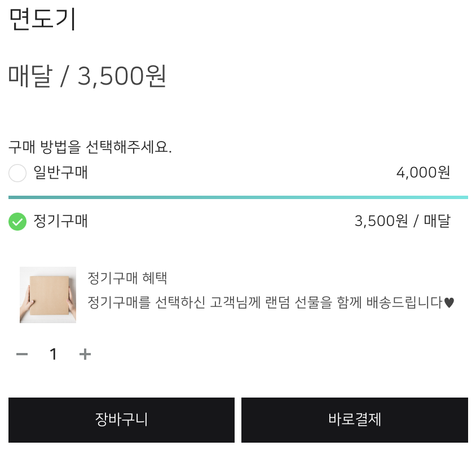This screenshot has height=450, width=476.
Task: Click the 일반구매 option label
Action: pos(60,173)
